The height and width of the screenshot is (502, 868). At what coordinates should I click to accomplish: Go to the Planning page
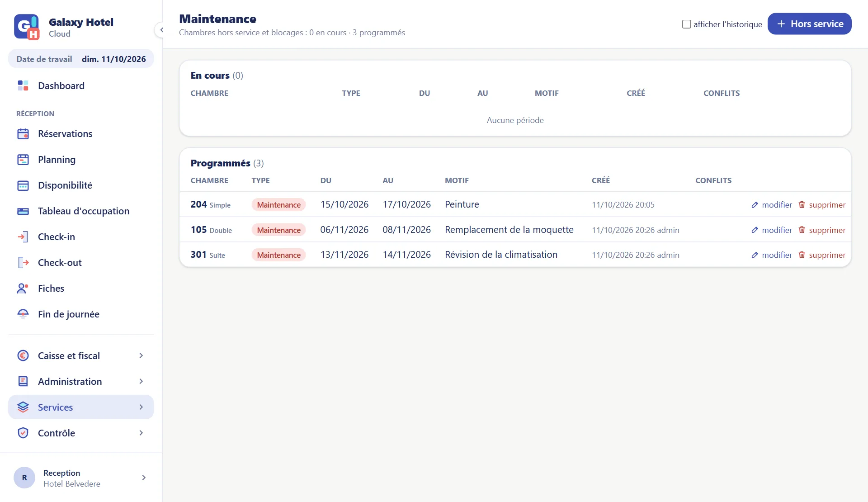(81, 160)
